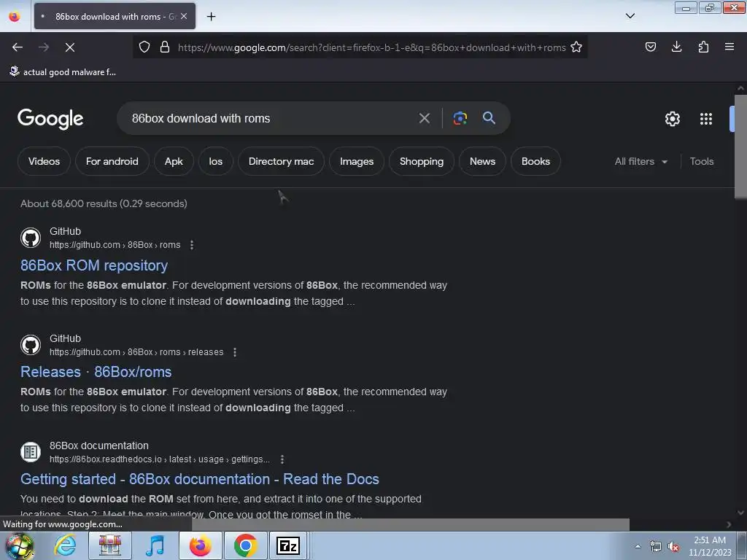
Task: Launch Internet Explorer from taskbar
Action: tap(65, 545)
